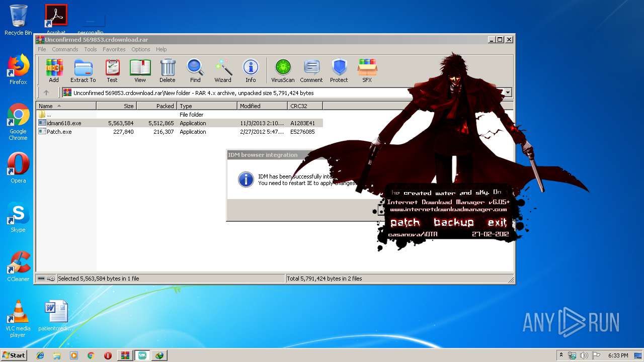644x362 pixels.
Task: Open the CCleaner desktop shortcut
Action: click(18, 266)
